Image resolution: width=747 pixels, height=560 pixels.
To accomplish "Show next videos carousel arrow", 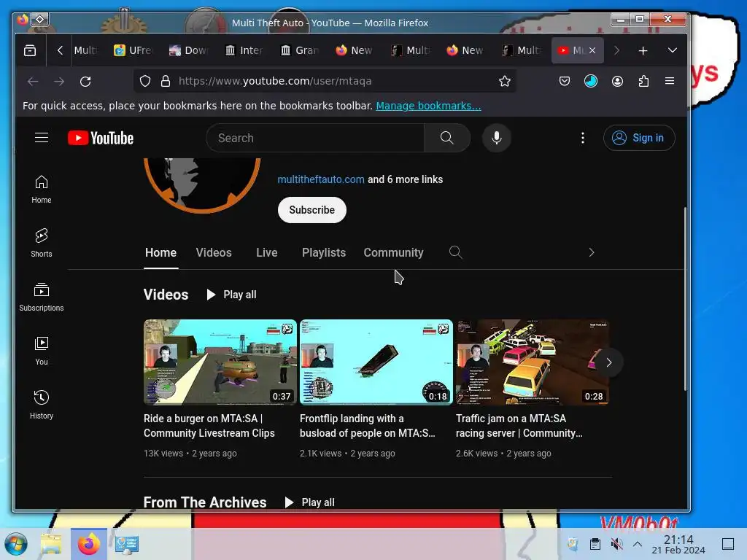I will click(x=609, y=362).
